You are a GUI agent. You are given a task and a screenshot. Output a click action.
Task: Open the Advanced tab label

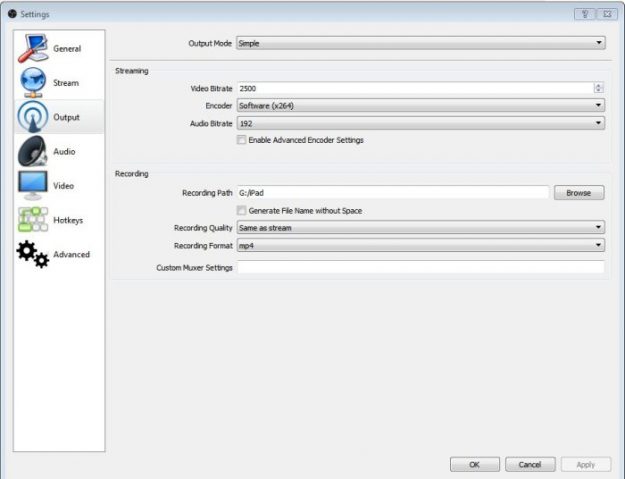[71, 254]
